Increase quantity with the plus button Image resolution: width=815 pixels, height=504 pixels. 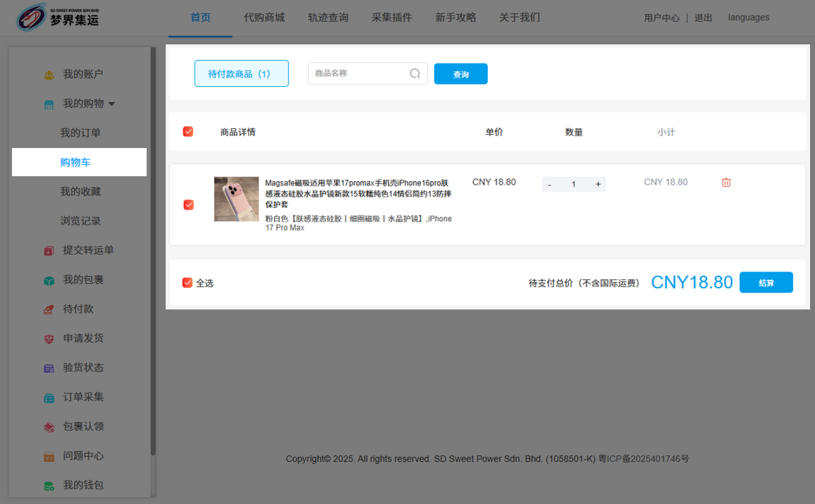click(x=598, y=185)
